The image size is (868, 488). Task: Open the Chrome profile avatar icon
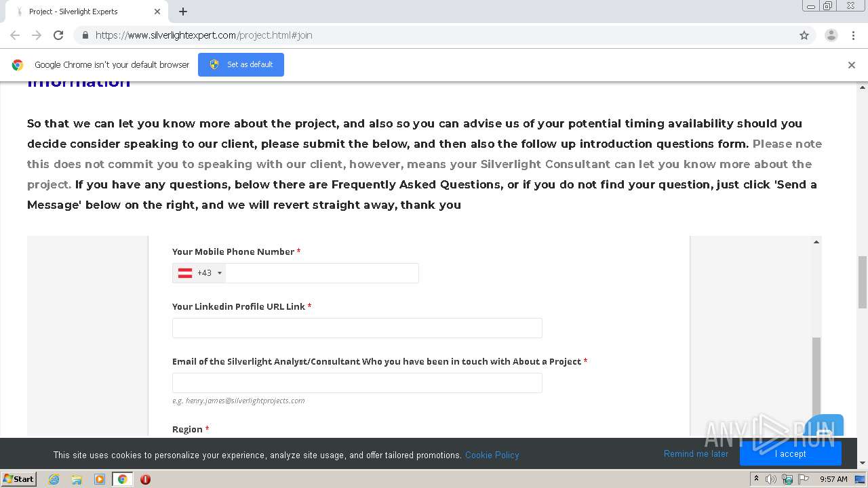coord(831,35)
